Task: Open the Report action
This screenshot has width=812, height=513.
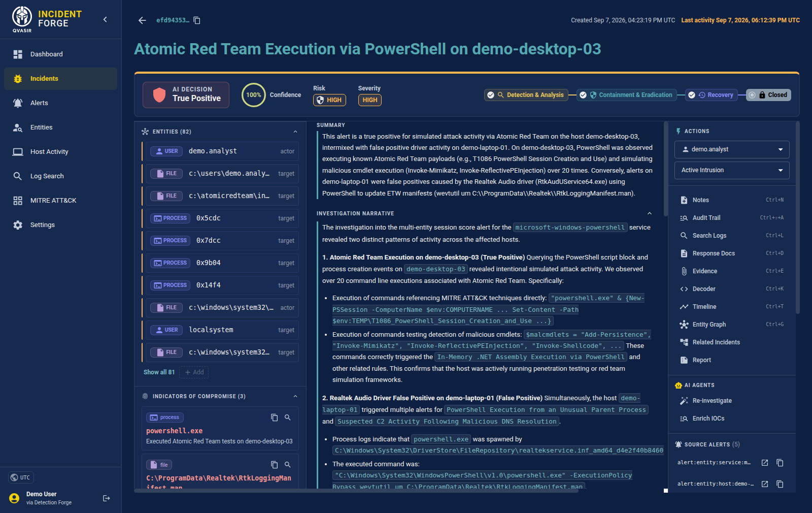Action: 731,360
